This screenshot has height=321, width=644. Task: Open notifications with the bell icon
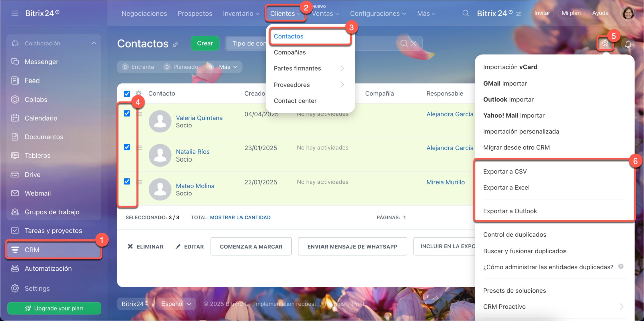point(628,44)
